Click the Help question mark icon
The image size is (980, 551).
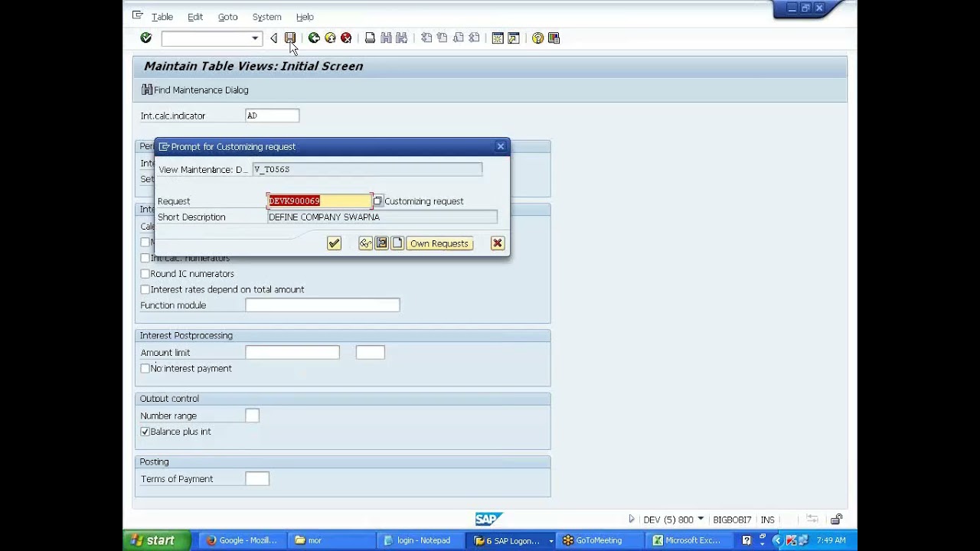(x=537, y=38)
